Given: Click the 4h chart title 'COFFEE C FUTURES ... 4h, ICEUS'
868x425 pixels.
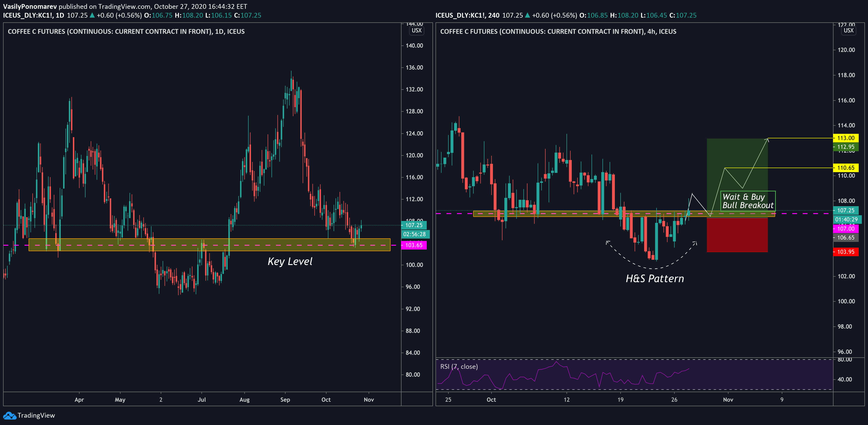Looking at the screenshot, I should pos(558,32).
